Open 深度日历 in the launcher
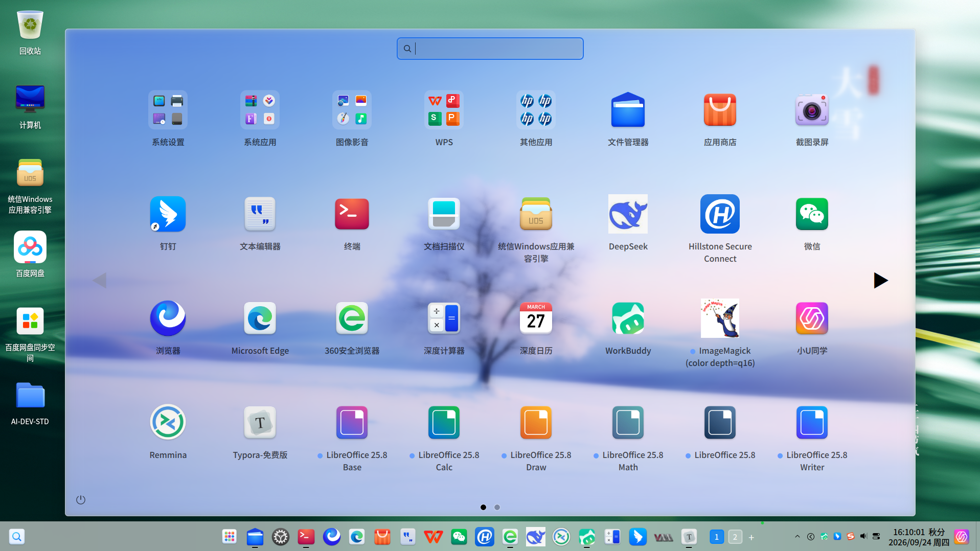The image size is (980, 551). 536,318
